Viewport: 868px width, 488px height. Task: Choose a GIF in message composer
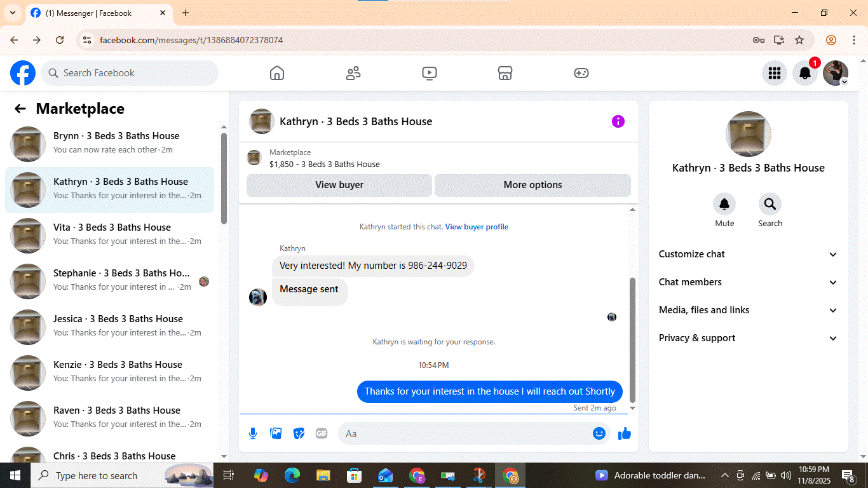point(322,433)
